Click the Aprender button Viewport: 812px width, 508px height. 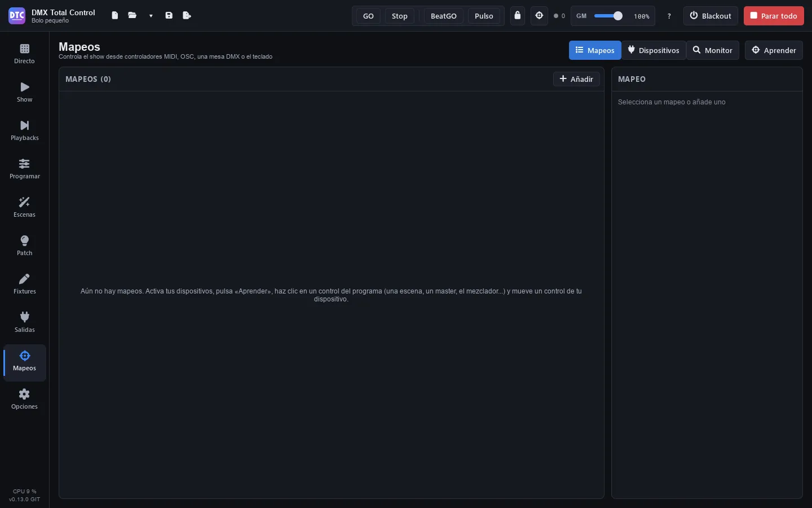click(x=774, y=50)
